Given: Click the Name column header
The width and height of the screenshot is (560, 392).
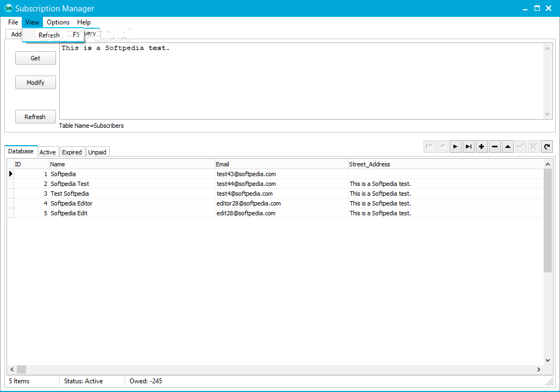Looking at the screenshot, I should [132, 164].
